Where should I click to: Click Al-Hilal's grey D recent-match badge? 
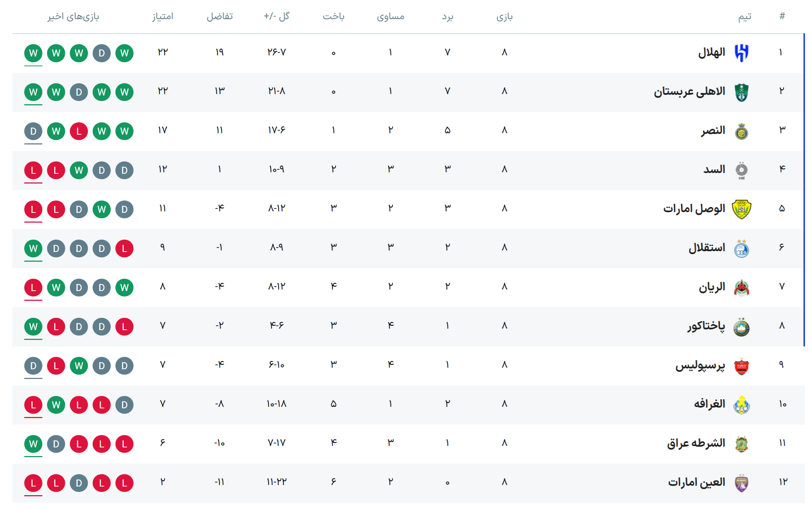(102, 53)
